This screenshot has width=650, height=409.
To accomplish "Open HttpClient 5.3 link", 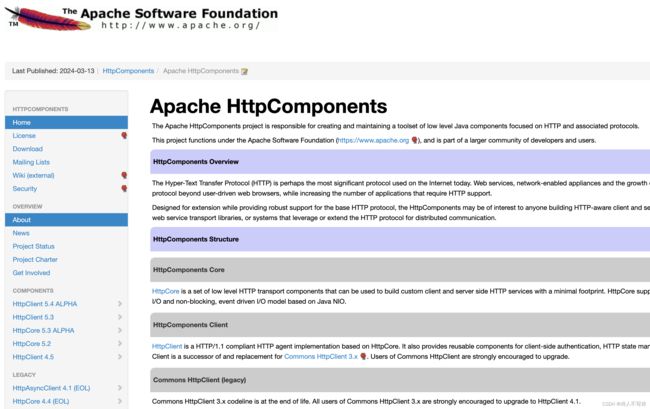I will point(33,317).
